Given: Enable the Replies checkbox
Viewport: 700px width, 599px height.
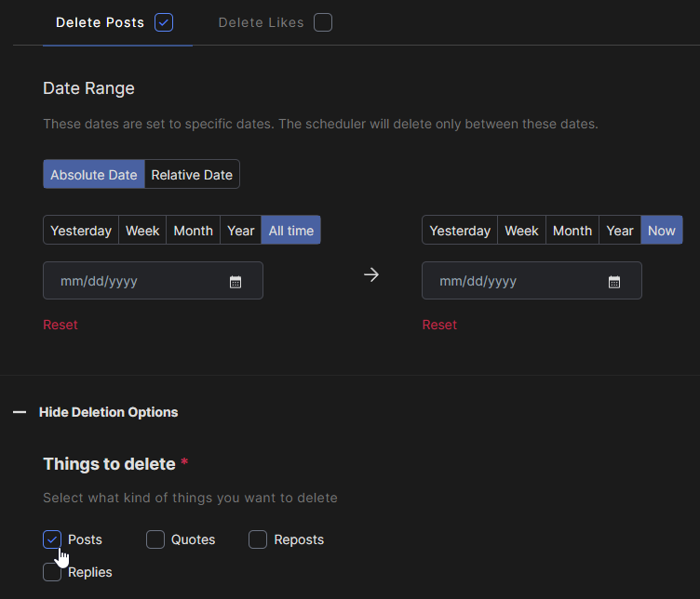Looking at the screenshot, I should click(x=52, y=572).
